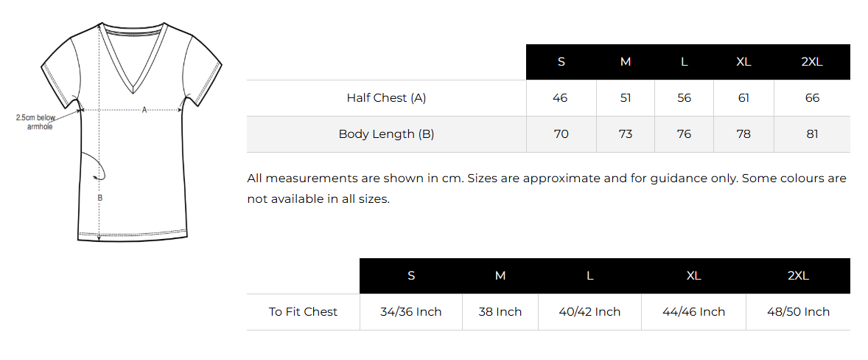Select the half chest value 46
This screenshot has width=868, height=360.
click(560, 98)
